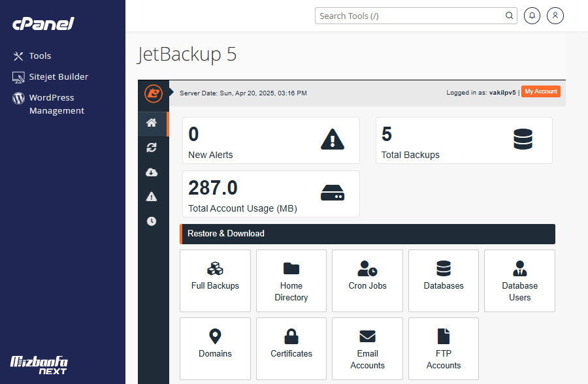Image resolution: width=588 pixels, height=384 pixels.
Task: Click the Total Backups count card
Action: pos(465,140)
